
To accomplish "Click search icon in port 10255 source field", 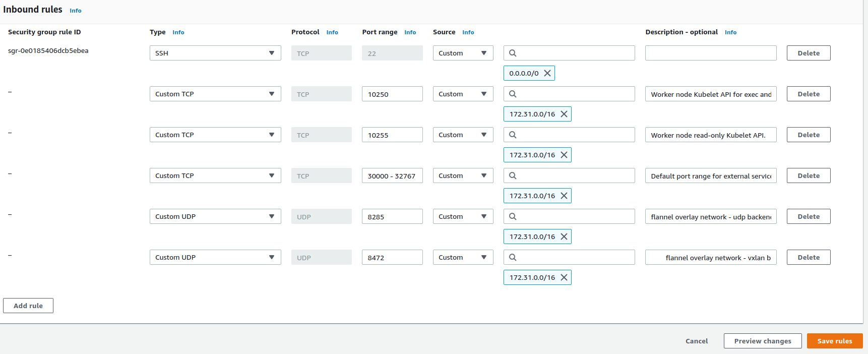I will (x=513, y=135).
